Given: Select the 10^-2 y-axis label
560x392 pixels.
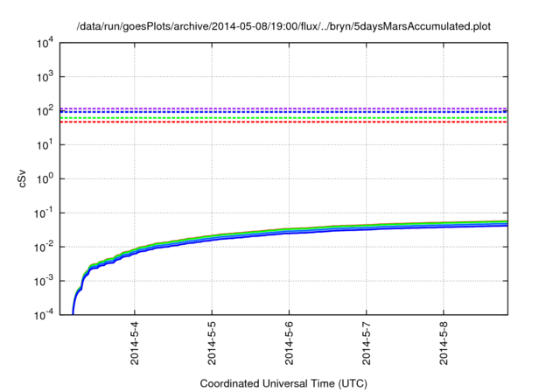Looking at the screenshot, I should point(44,247).
